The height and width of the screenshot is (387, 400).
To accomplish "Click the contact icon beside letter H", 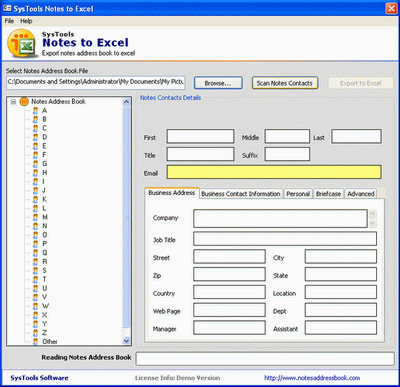I will [x=36, y=173].
